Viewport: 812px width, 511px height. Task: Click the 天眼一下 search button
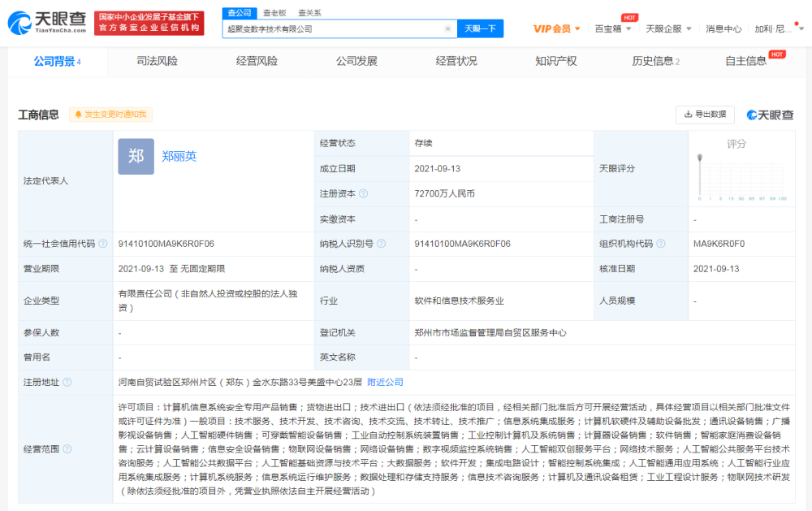tap(480, 28)
